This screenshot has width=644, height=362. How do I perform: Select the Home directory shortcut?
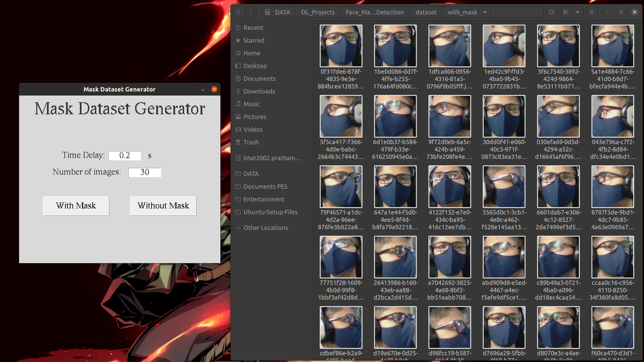point(251,53)
